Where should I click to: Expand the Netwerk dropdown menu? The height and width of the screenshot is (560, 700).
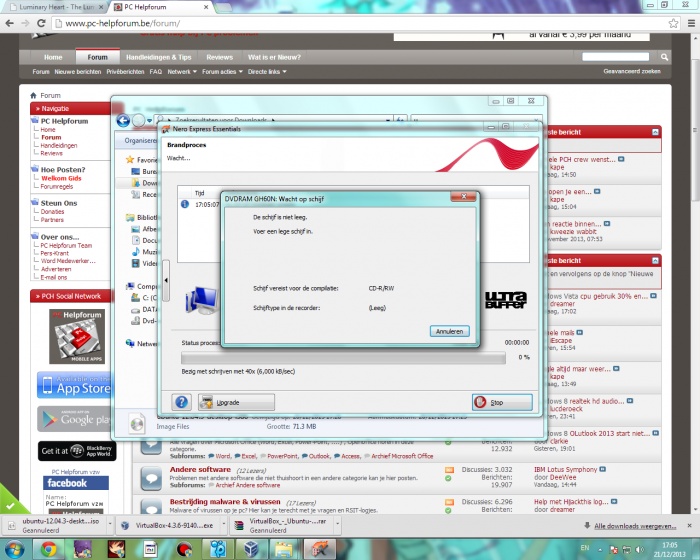coord(182,71)
